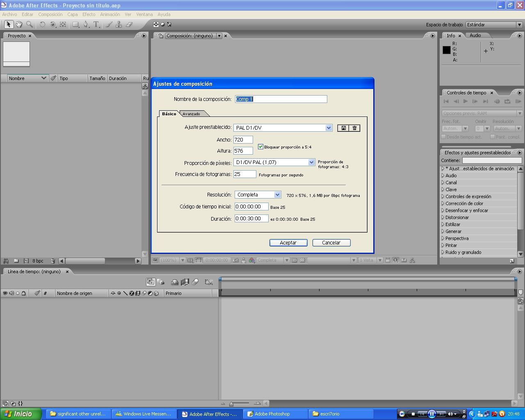Click the Inicio start button

click(21, 414)
